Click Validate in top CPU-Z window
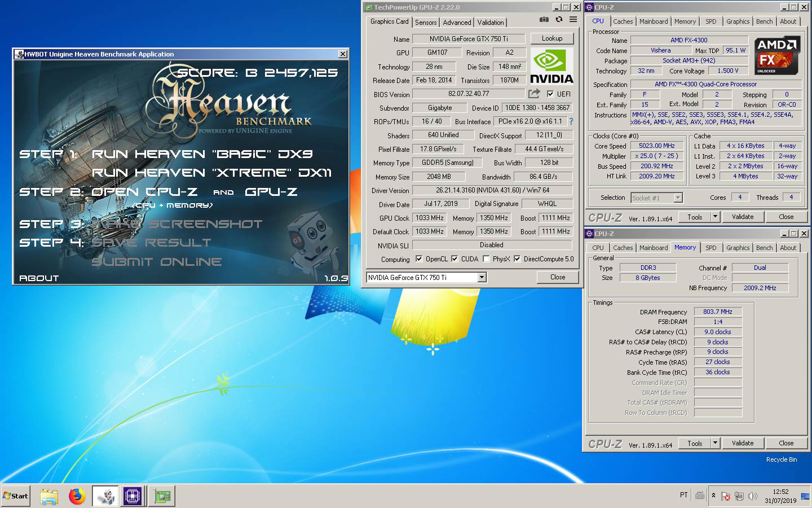The height and width of the screenshot is (508, 812). click(743, 217)
